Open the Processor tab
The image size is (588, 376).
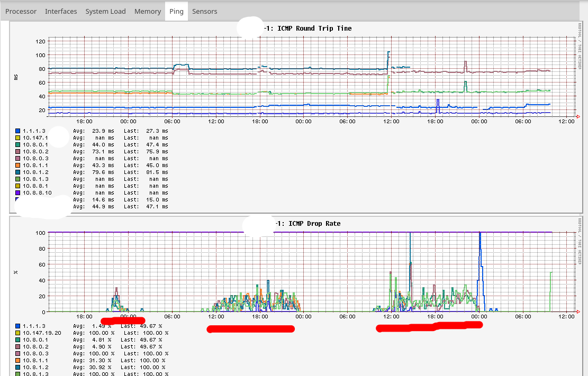[21, 11]
